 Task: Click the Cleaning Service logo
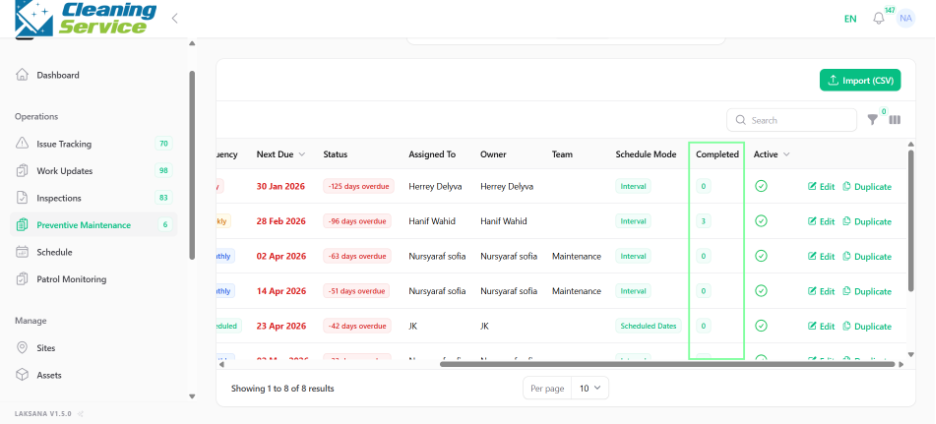point(86,19)
